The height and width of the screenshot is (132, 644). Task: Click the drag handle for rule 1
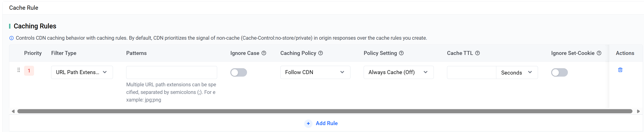(x=19, y=70)
